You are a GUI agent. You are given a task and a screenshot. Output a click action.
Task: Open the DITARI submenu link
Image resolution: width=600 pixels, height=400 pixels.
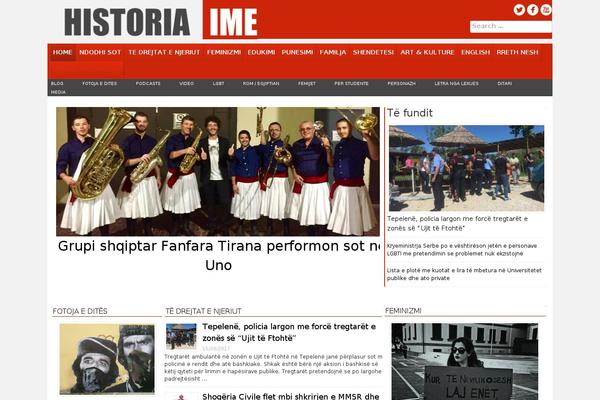(x=505, y=83)
